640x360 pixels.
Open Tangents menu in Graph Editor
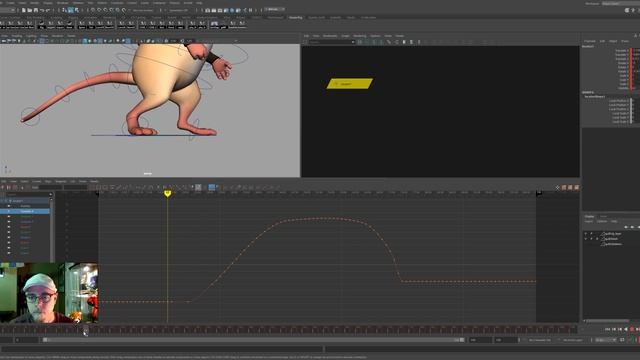[x=61, y=181]
